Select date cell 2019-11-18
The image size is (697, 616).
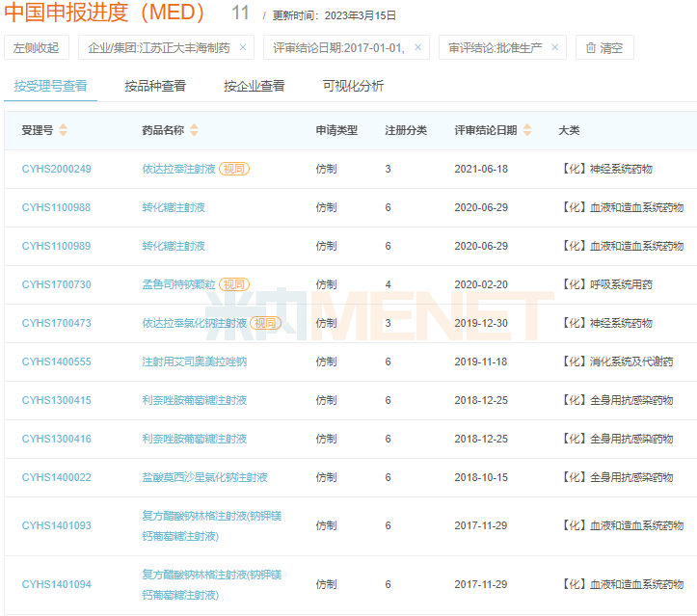(x=481, y=362)
